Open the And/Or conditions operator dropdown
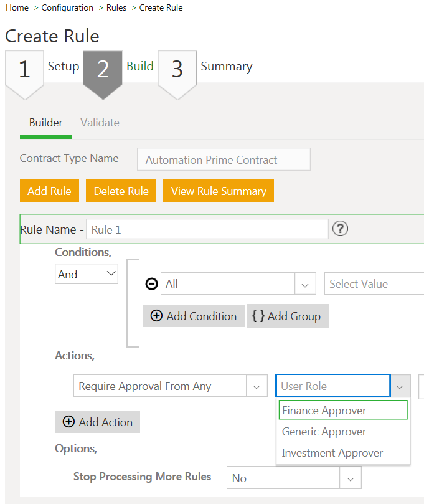This screenshot has height=504, width=424. point(87,274)
